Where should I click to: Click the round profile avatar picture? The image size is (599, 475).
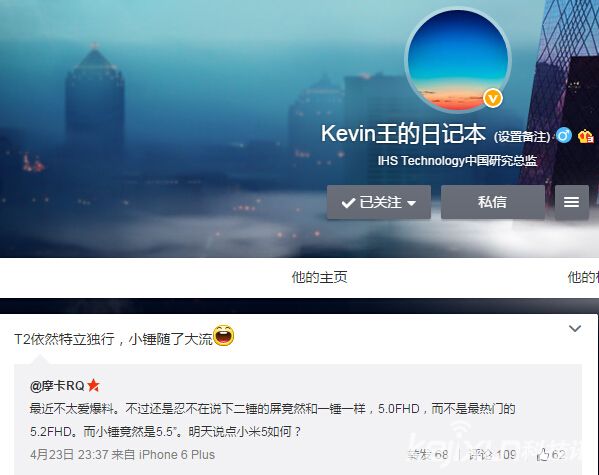coord(458,60)
